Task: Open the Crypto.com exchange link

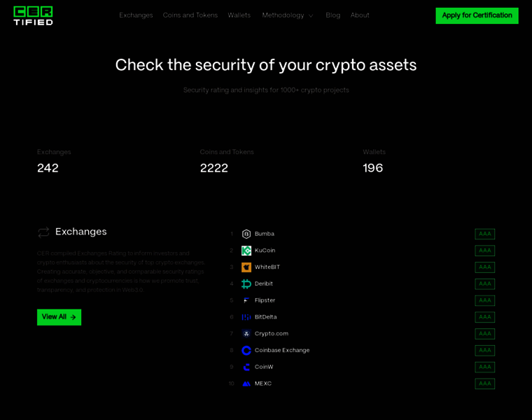Action: (272, 333)
